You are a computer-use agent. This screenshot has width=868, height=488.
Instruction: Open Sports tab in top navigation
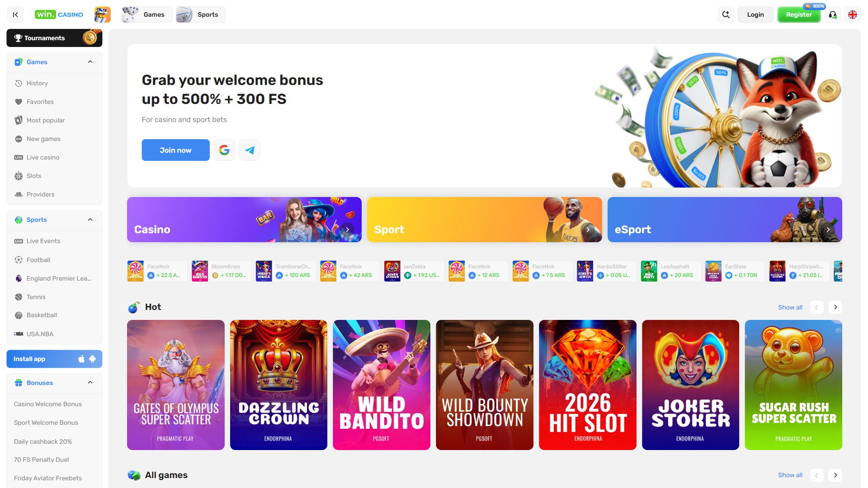click(200, 14)
